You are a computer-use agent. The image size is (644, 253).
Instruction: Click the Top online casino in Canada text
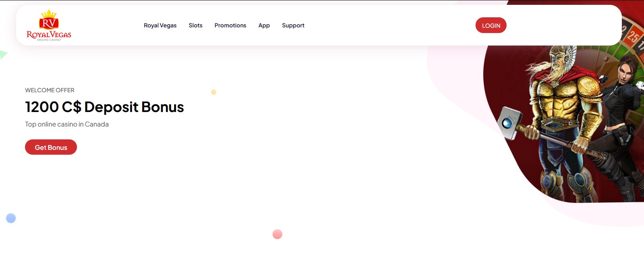[67, 124]
